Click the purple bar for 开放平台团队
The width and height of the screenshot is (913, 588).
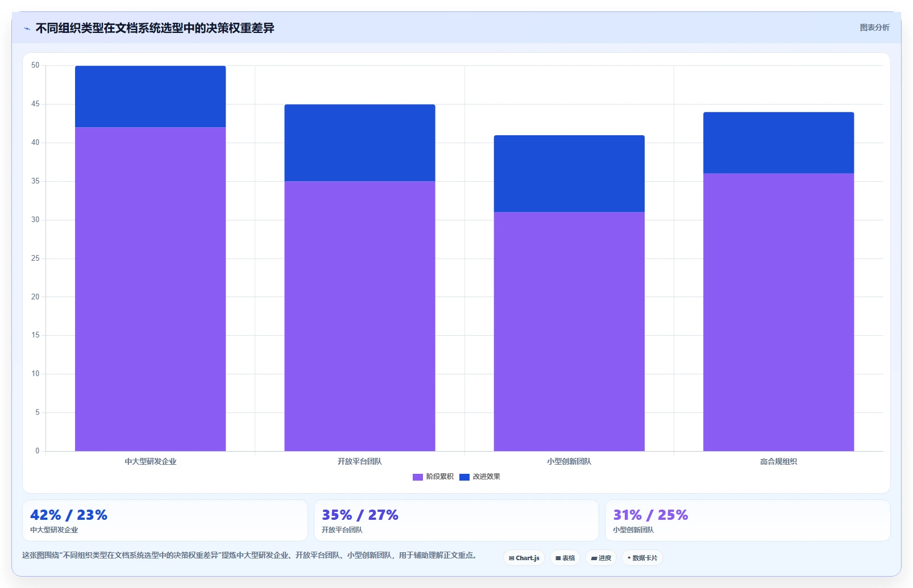coord(360,316)
